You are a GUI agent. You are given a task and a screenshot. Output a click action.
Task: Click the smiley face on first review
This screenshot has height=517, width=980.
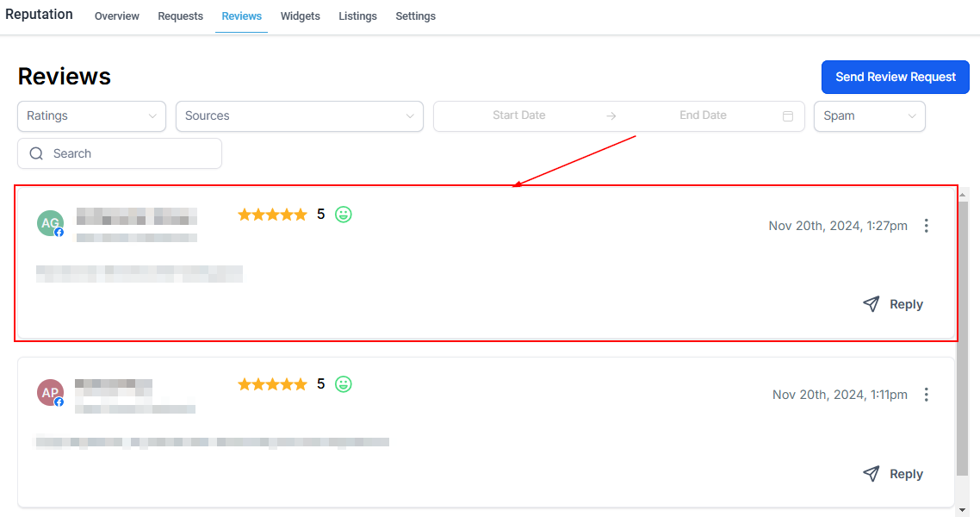344,215
